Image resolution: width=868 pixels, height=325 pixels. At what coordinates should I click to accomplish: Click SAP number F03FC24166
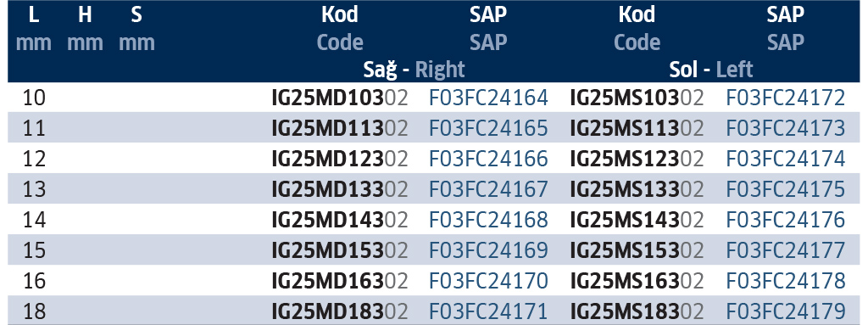coord(489,160)
